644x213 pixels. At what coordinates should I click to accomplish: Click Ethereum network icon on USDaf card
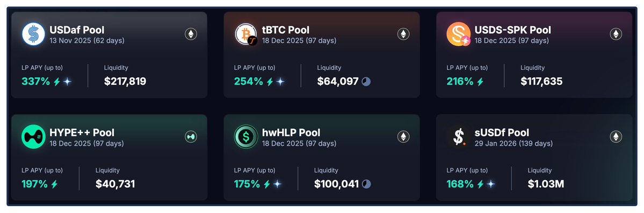click(191, 34)
